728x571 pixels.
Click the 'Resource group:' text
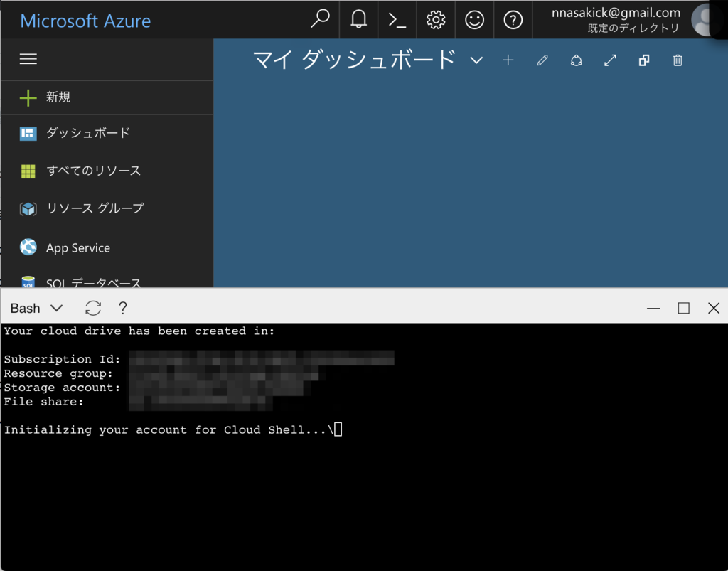point(58,374)
